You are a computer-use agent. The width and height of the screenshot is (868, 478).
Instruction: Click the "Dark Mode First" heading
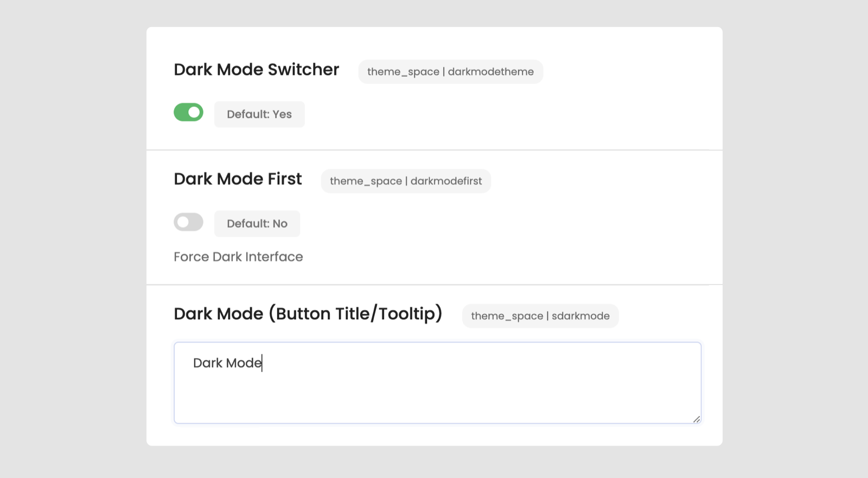pyautogui.click(x=238, y=179)
